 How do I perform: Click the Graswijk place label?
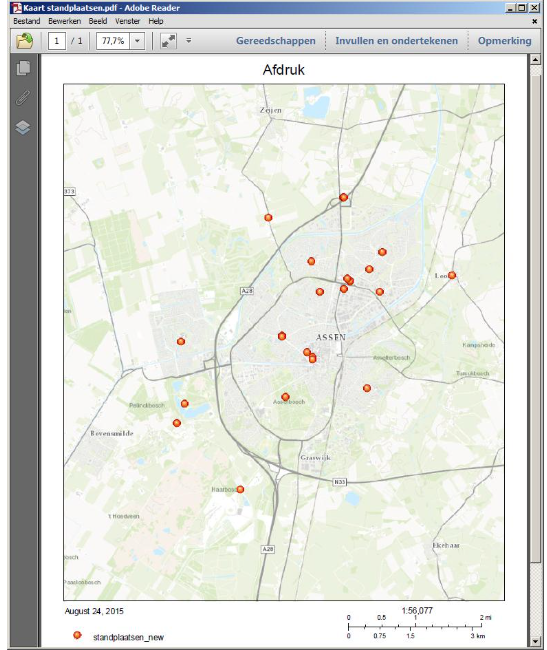click(x=315, y=458)
